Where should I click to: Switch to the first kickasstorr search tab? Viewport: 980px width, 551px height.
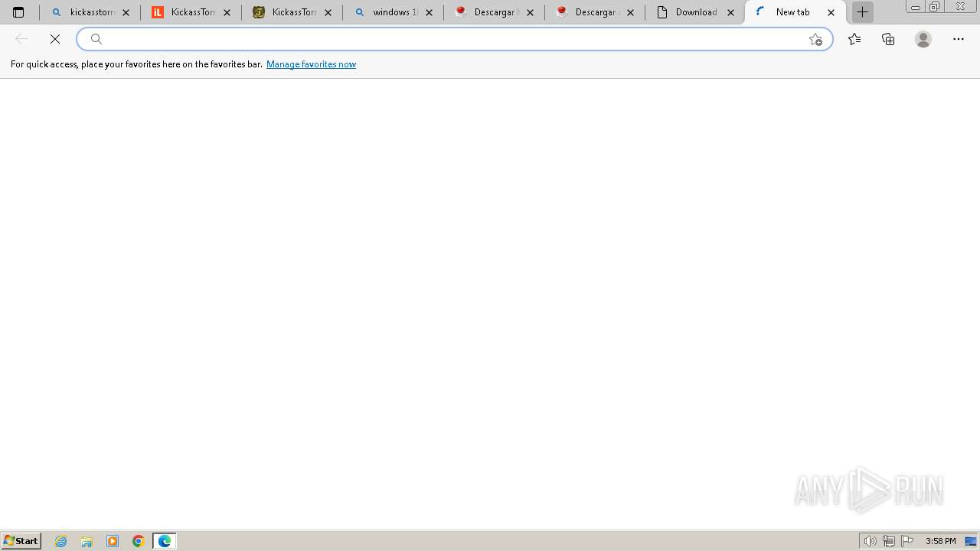90,12
